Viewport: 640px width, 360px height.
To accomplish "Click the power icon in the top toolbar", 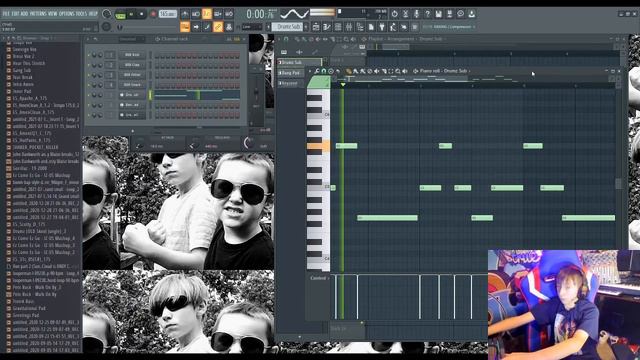I will click(x=395, y=14).
